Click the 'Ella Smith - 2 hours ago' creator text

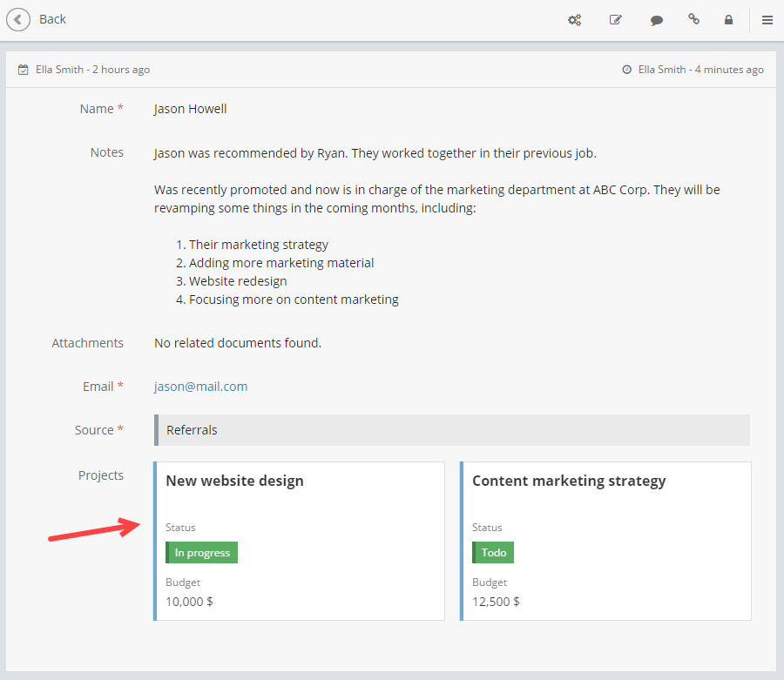[x=92, y=70]
